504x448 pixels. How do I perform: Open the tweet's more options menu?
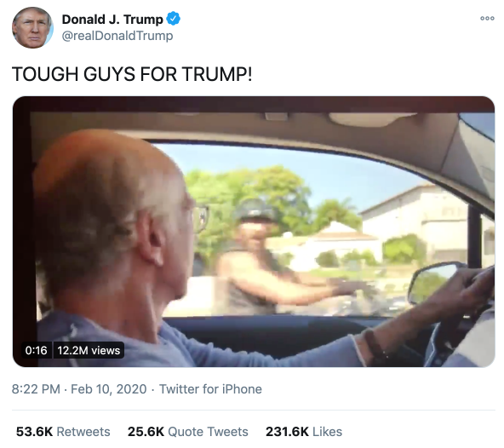(487, 19)
